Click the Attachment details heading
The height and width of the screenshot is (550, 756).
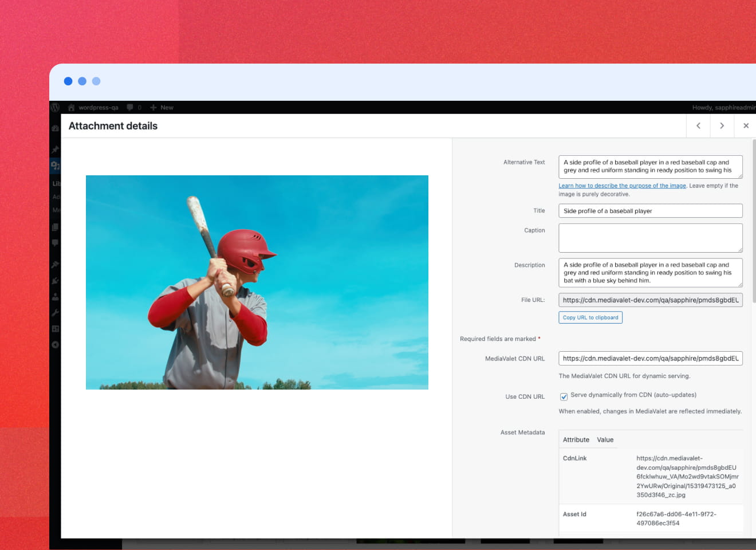(x=113, y=126)
